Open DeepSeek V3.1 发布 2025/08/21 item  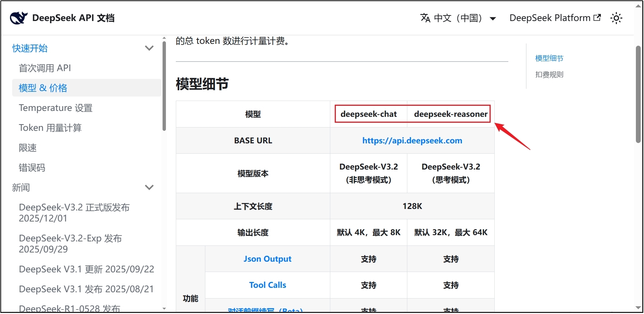tap(87, 289)
